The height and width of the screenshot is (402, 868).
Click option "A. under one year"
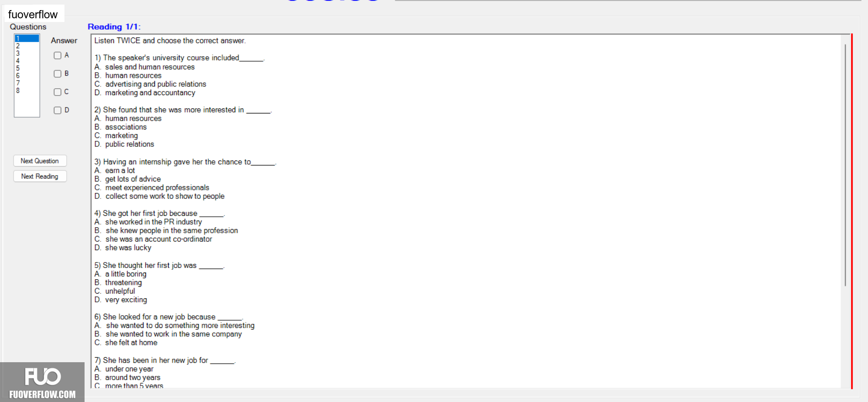pos(124,370)
